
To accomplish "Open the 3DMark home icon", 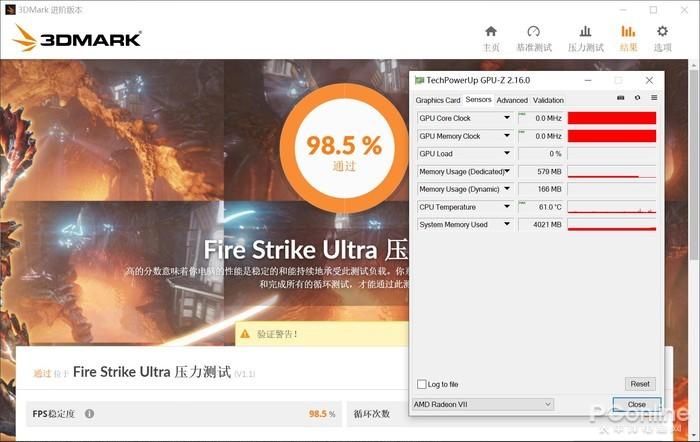I will tap(491, 32).
